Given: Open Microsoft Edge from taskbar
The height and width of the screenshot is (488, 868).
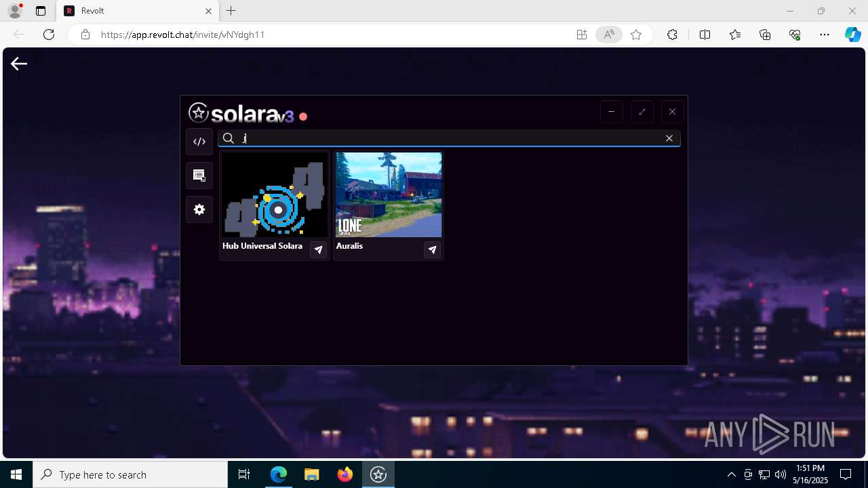Looking at the screenshot, I should pos(279,474).
